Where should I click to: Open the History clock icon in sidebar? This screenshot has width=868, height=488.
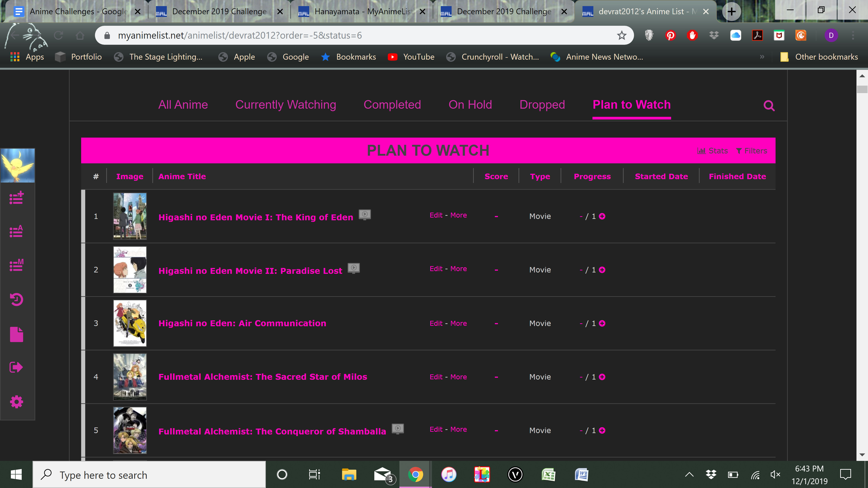click(16, 299)
